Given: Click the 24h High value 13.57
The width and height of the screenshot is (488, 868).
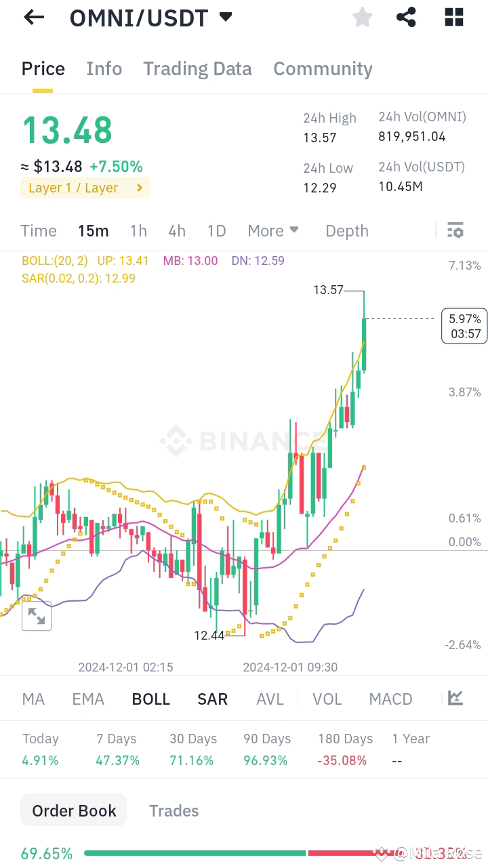Looking at the screenshot, I should [x=320, y=138].
